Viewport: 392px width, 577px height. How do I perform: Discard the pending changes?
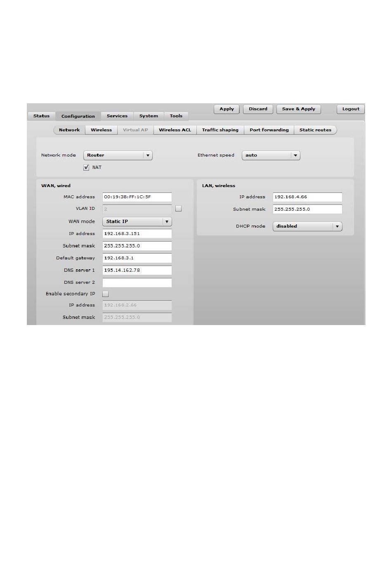point(258,109)
